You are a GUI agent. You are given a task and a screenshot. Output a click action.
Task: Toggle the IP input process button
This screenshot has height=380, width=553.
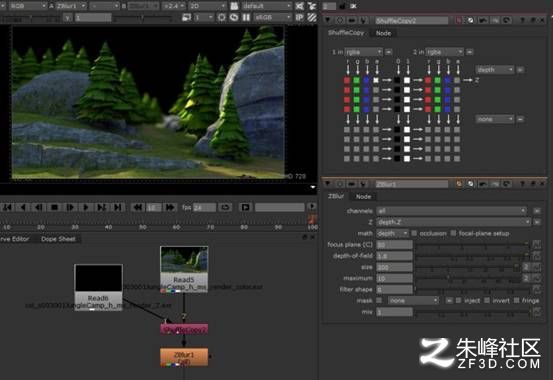click(299, 17)
